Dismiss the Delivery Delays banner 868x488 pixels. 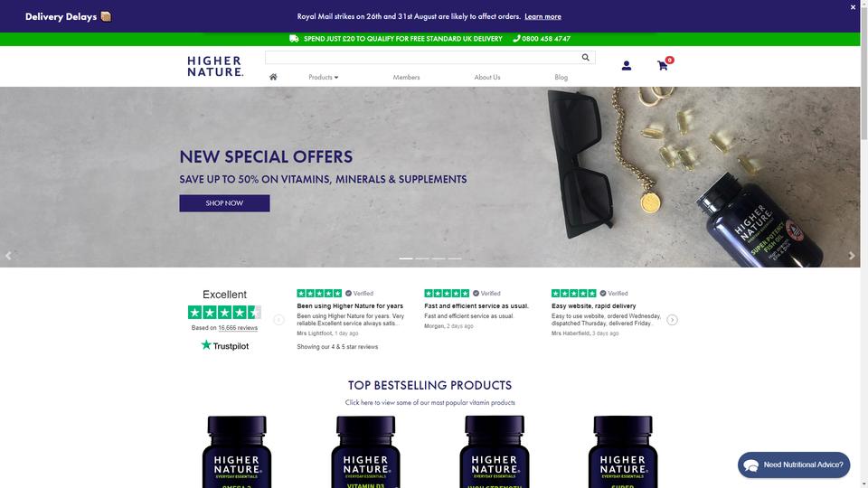point(853,7)
